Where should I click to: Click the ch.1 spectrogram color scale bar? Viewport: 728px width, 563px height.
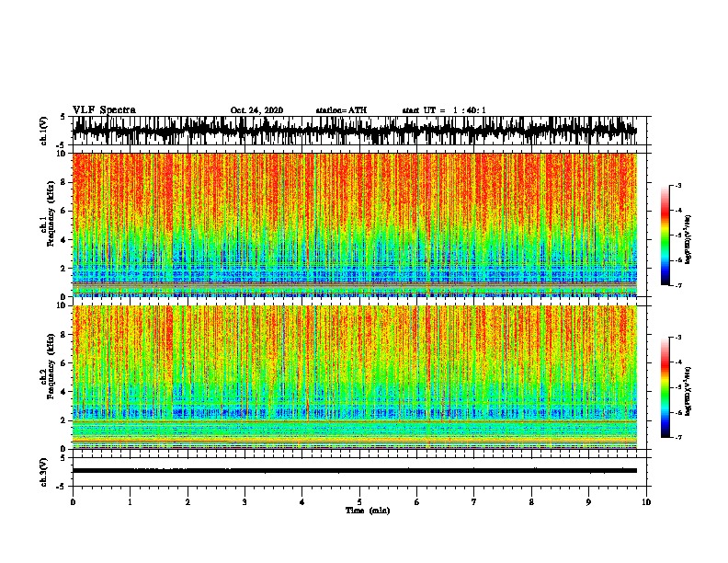[x=665, y=236]
